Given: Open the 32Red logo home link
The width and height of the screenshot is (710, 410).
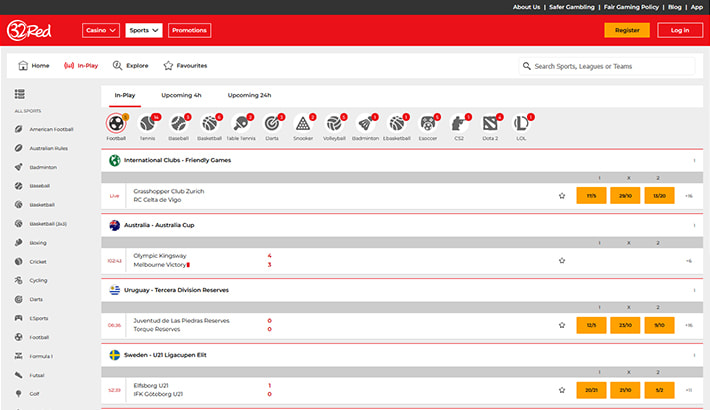Looking at the screenshot, I should point(29,30).
